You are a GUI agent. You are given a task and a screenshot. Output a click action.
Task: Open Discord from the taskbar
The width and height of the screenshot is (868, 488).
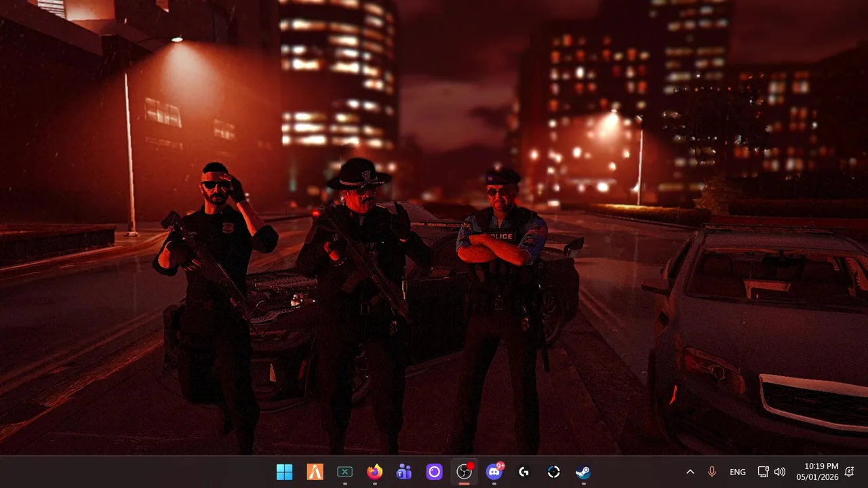pyautogui.click(x=494, y=472)
